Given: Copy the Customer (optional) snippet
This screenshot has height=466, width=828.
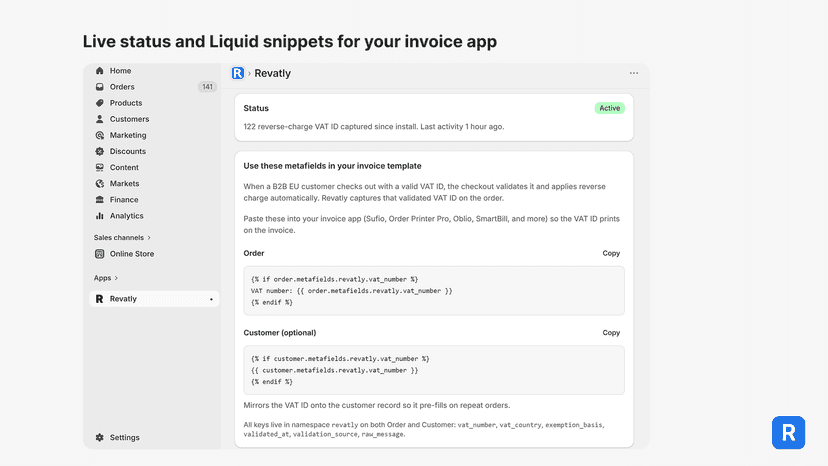Looking at the screenshot, I should tap(611, 333).
